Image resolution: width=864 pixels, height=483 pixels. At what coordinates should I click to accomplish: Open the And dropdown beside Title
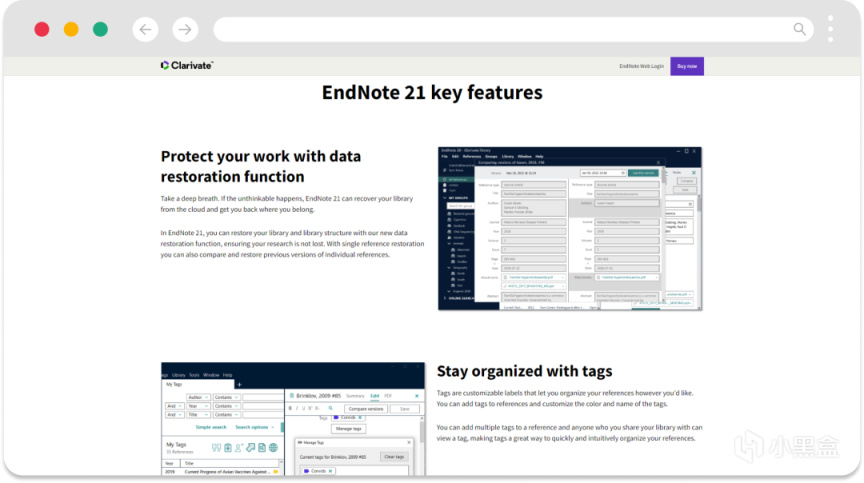174,415
